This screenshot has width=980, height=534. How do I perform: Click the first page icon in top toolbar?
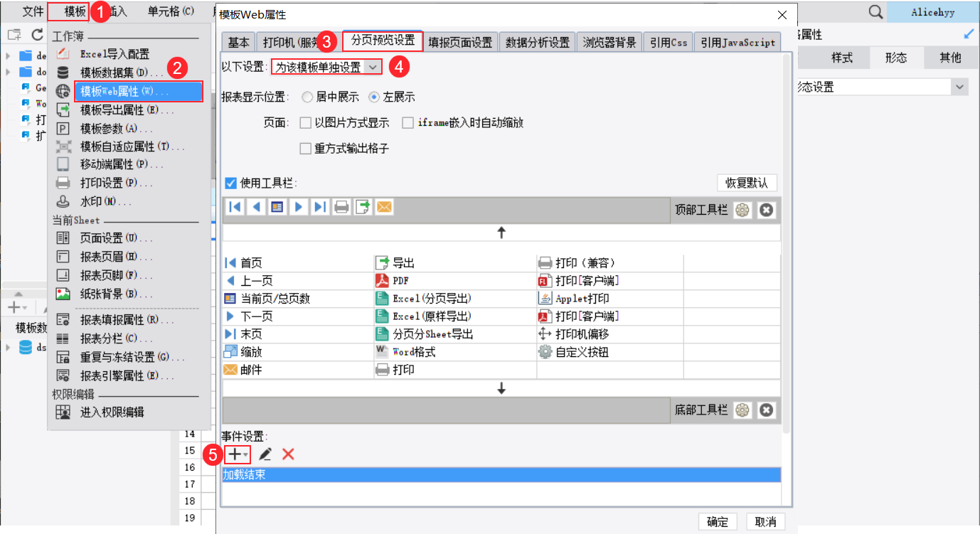tap(235, 207)
